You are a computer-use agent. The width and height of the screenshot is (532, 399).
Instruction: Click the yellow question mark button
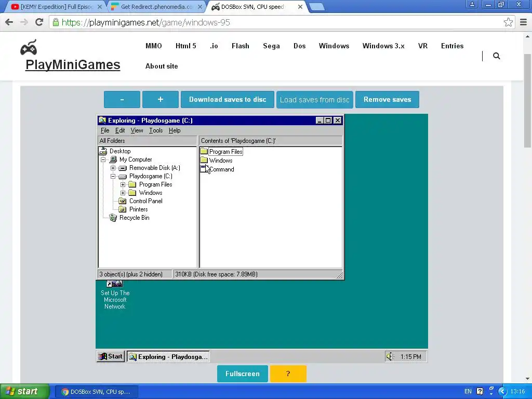(x=288, y=374)
